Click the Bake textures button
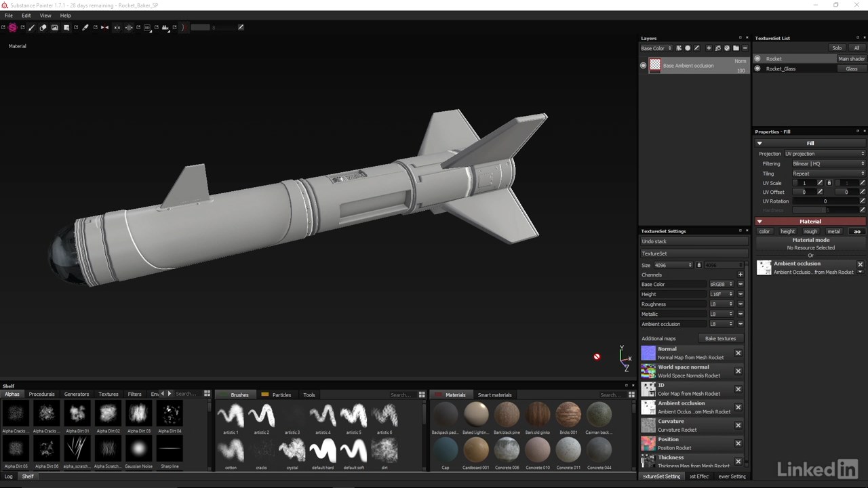Image resolution: width=868 pixels, height=488 pixels. point(720,339)
